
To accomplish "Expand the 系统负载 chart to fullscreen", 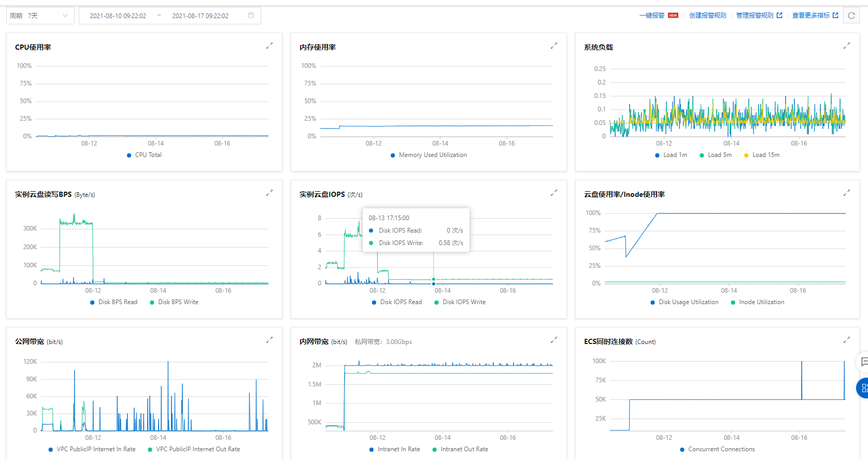I will point(847,46).
